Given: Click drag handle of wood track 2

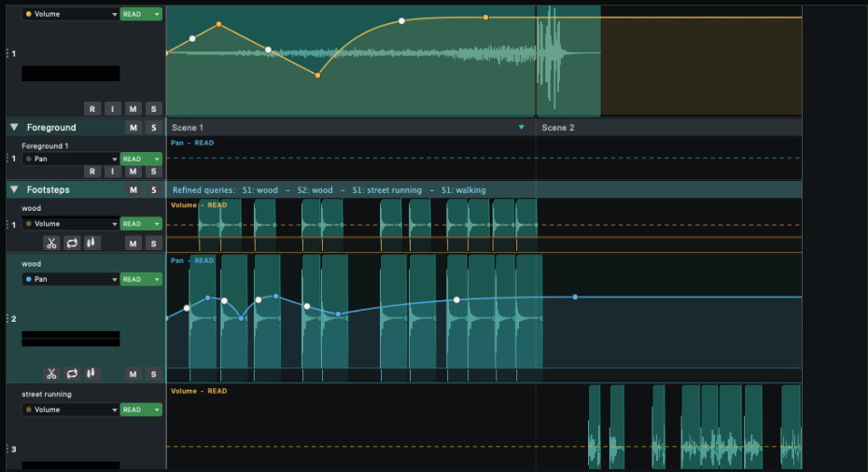Looking at the screenshot, I should (x=7, y=318).
